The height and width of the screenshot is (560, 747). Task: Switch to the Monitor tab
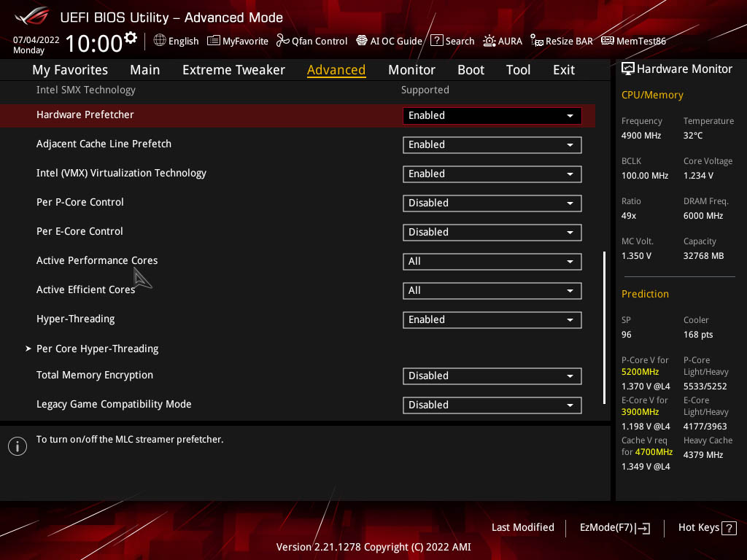(411, 70)
